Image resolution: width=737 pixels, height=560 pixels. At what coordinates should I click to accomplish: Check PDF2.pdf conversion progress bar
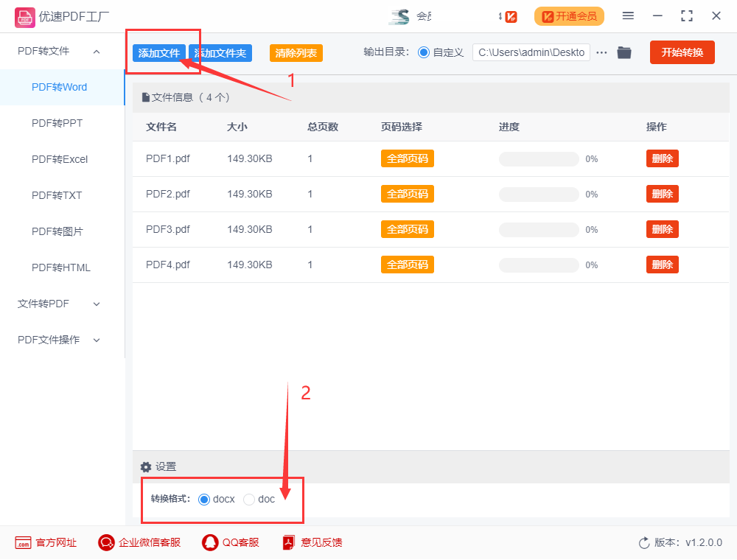[x=537, y=194]
